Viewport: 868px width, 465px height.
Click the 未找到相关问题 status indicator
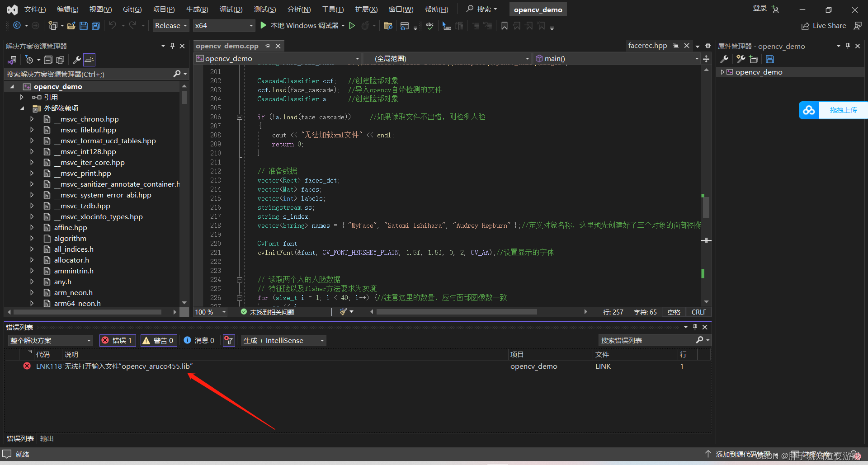(267, 312)
